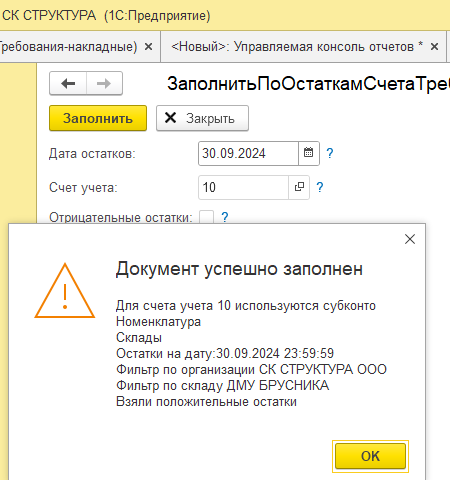Viewport: 450px width, 480px height.
Task: Click into the Счет учета field
Action: pos(243,187)
